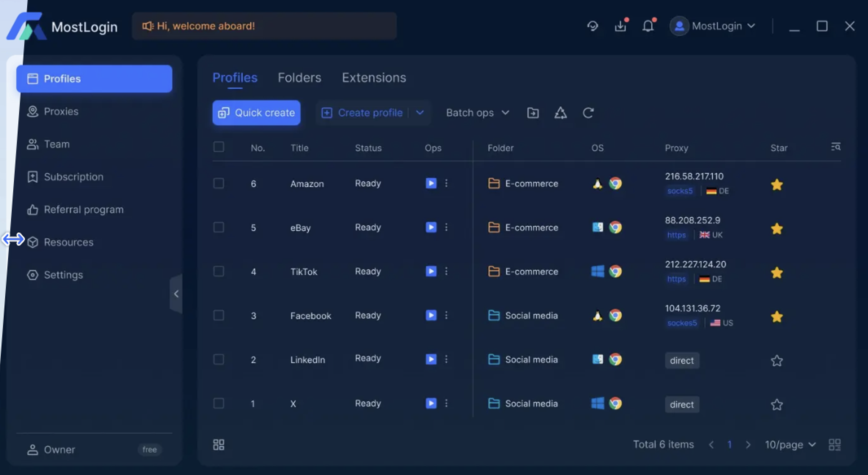Unstar the TikTok profile

pyautogui.click(x=777, y=272)
